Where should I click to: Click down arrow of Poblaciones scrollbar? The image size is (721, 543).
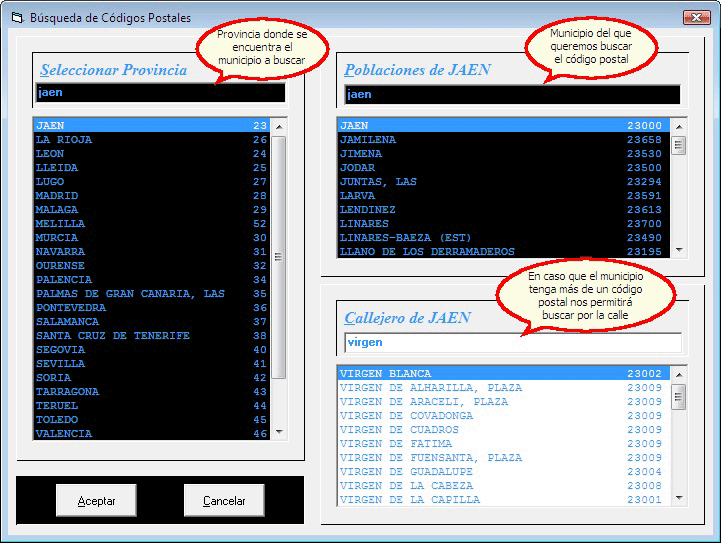coord(679,250)
